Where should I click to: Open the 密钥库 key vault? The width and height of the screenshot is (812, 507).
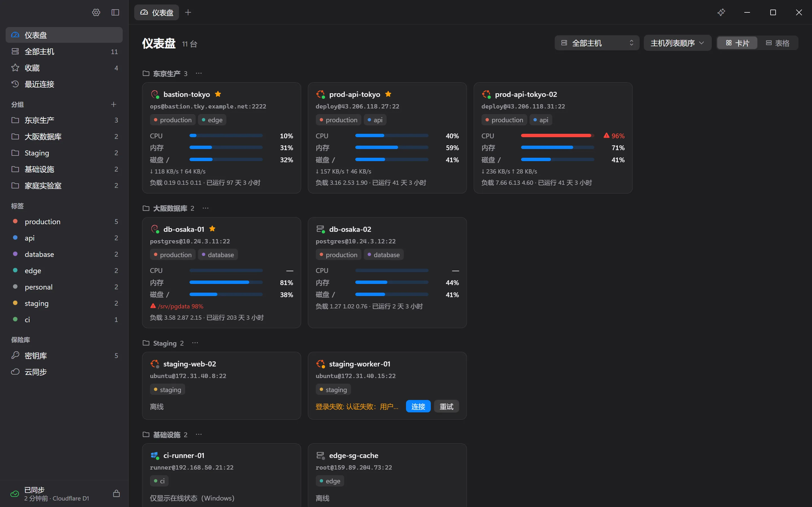pyautogui.click(x=64, y=355)
